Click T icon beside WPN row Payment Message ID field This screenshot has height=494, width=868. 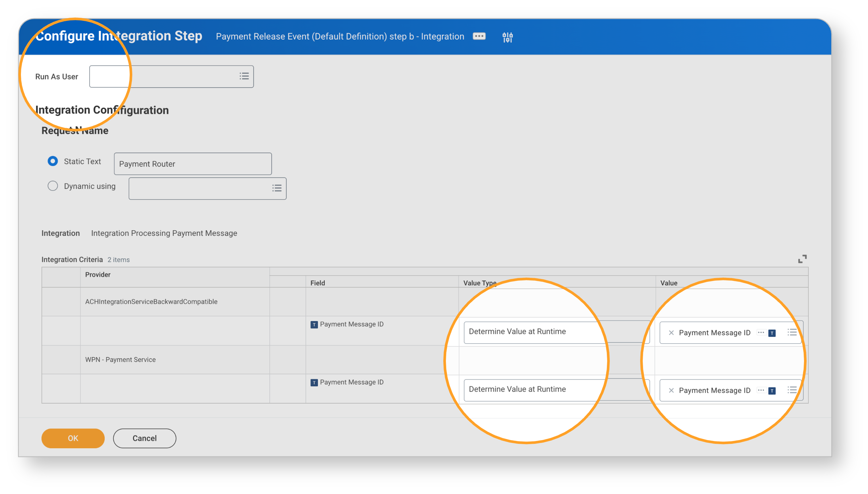(x=314, y=382)
